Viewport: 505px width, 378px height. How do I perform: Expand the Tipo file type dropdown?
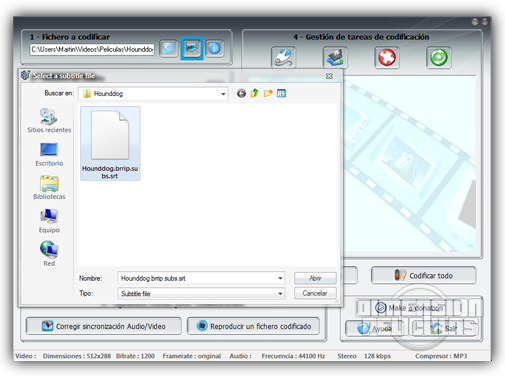pyautogui.click(x=280, y=294)
